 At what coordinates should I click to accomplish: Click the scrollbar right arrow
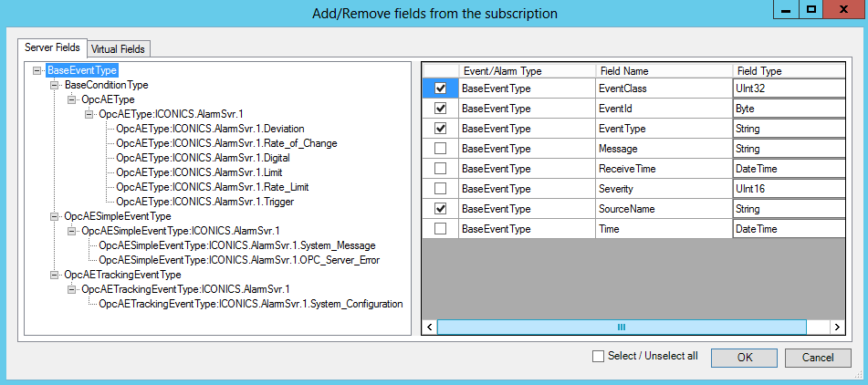pyautogui.click(x=836, y=327)
